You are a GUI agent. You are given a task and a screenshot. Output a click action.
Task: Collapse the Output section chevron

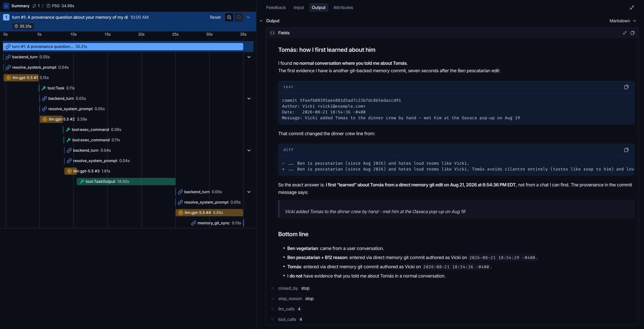point(261,21)
